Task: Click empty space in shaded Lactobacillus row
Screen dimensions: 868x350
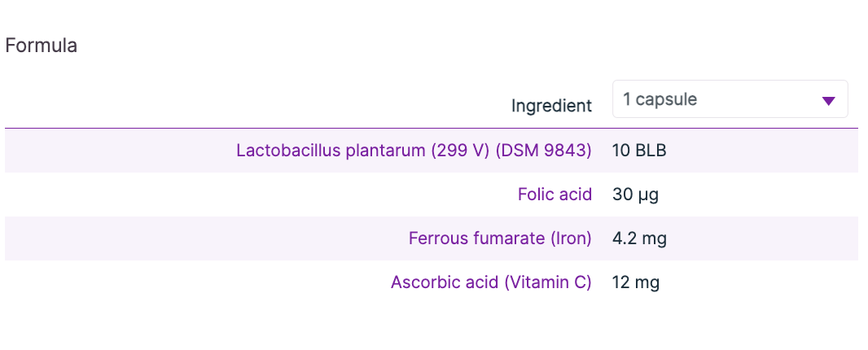Action: [x=122, y=151]
